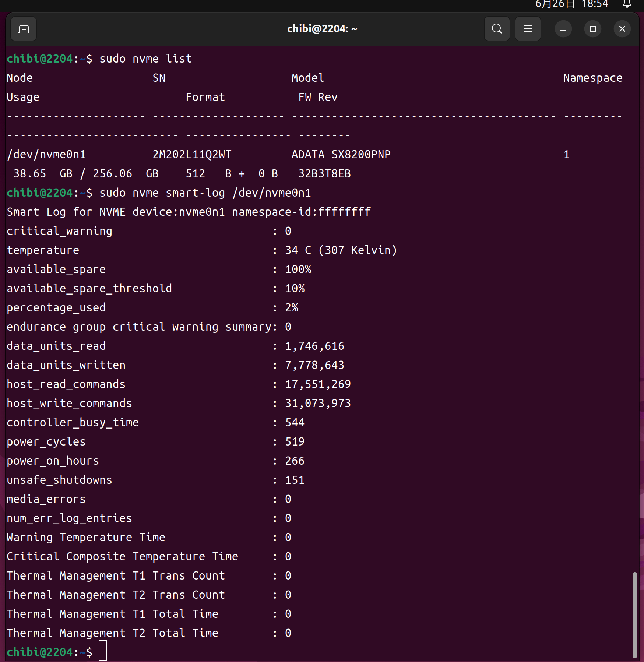This screenshot has height=662, width=644.
Task: Click the unsafe_shutdowns count 151
Action: point(295,480)
